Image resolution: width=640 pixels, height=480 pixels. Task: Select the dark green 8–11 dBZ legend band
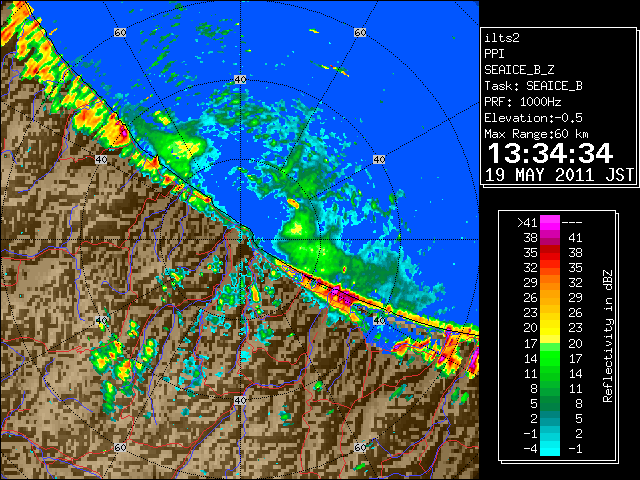pyautogui.click(x=550, y=388)
